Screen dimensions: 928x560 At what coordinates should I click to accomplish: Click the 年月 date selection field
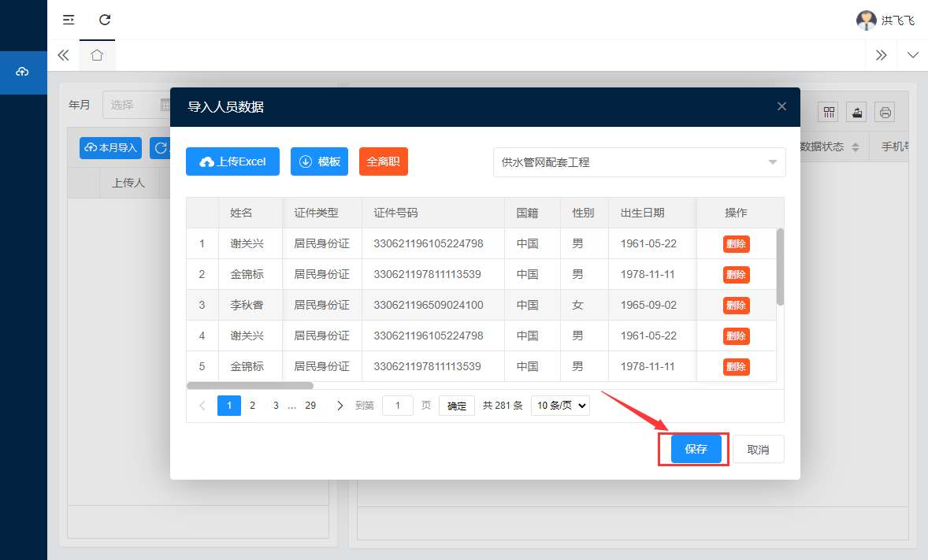(x=137, y=105)
